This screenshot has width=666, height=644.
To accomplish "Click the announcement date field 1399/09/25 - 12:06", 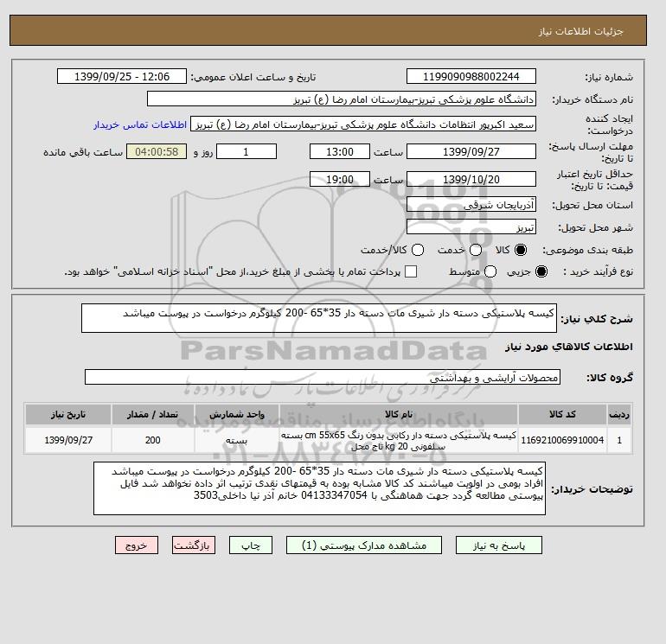I will (x=122, y=76).
